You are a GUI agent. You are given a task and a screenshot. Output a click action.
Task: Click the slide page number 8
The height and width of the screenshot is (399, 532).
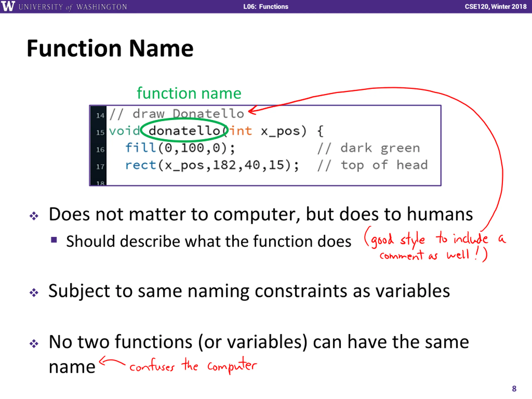(x=514, y=389)
